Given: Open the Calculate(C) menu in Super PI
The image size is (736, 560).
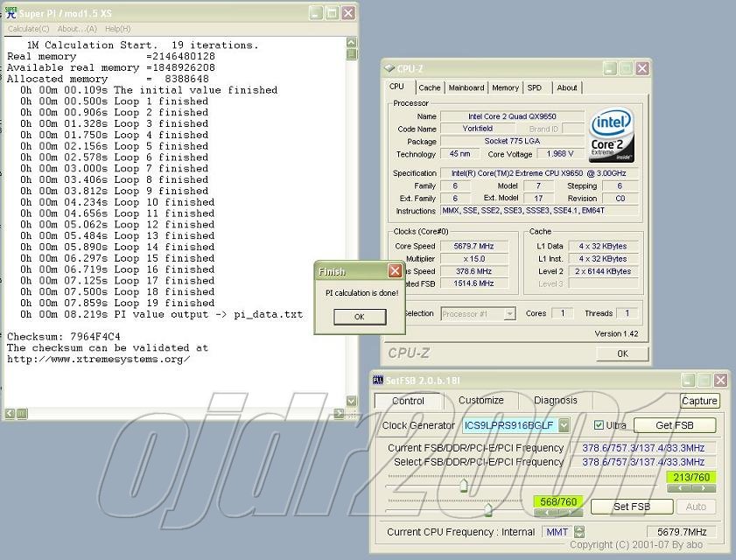Looking at the screenshot, I should click(x=29, y=29).
